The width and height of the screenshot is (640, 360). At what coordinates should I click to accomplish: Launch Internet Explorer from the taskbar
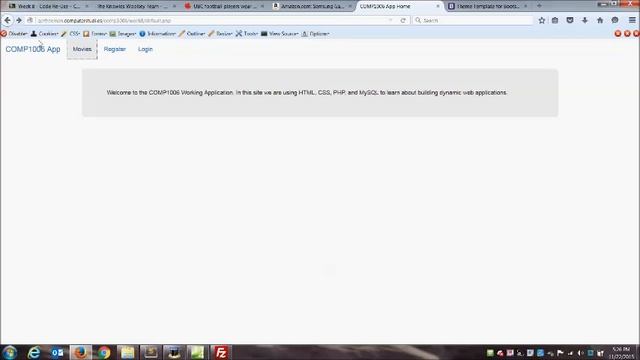34,352
